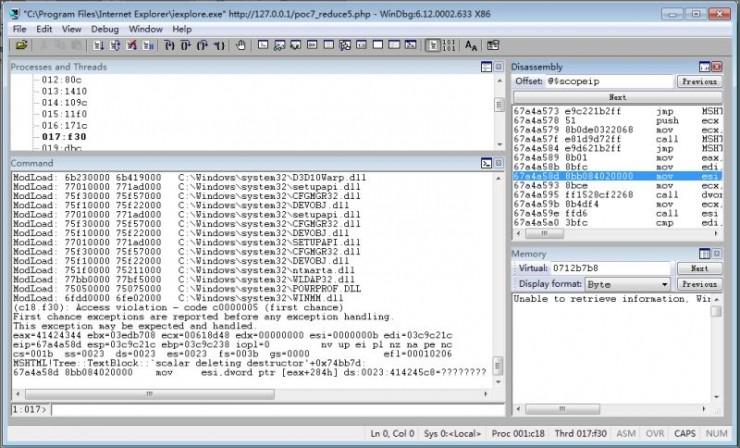740x448 pixels.
Task: Open the Watch window toolbar icon
Action: 279,45
